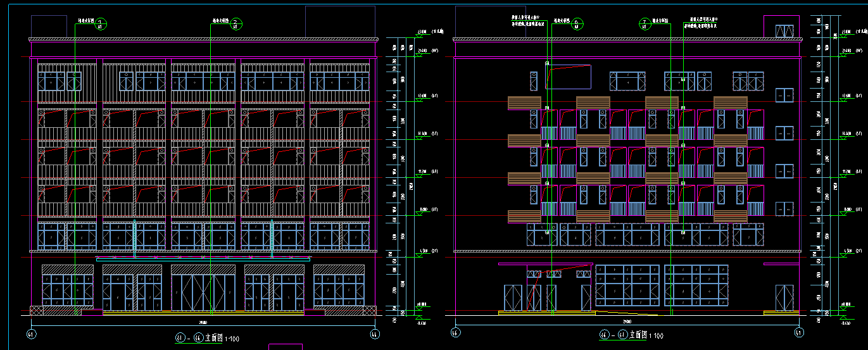
Task: Select the large top-floor rectangular opening on right elevation
Action: 568,77
